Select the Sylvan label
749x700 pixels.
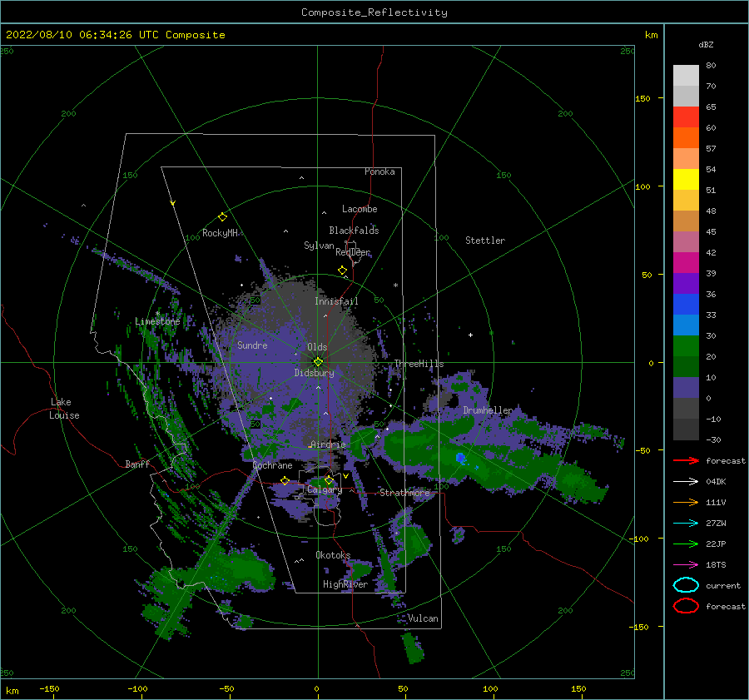pyautogui.click(x=319, y=246)
